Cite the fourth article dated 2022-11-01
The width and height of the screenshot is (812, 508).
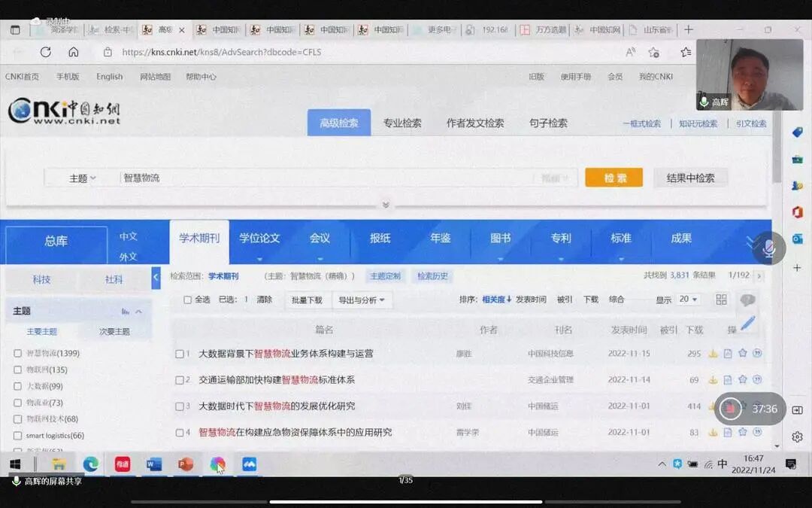[757, 432]
